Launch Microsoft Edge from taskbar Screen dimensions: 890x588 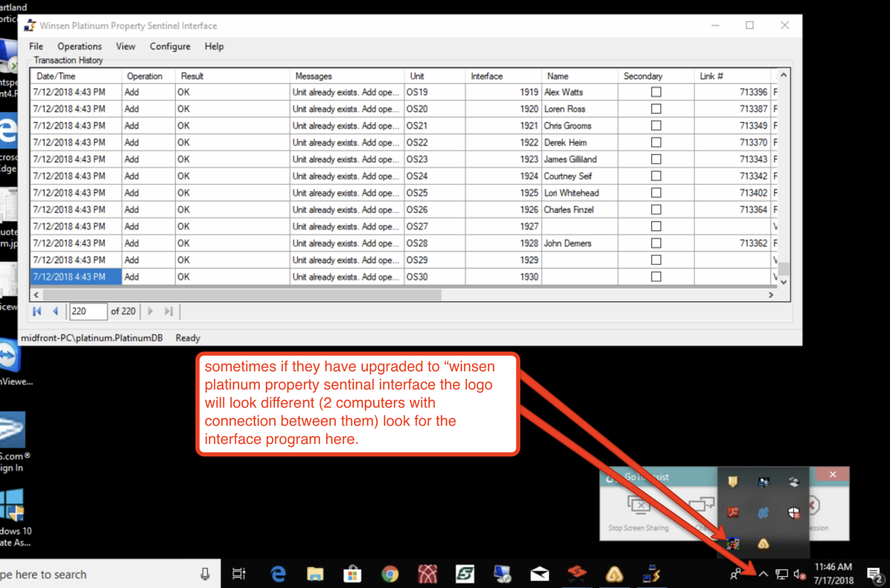[278, 574]
